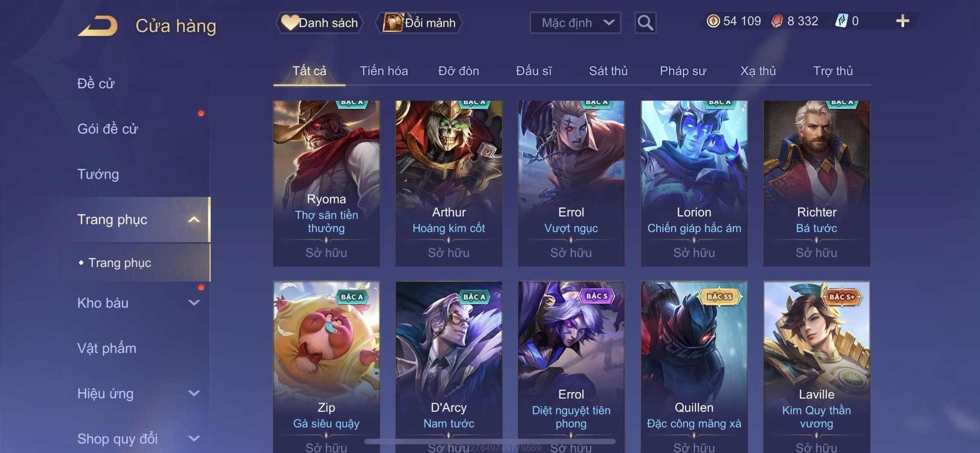This screenshot has height=453, width=980.
Task: Click the gold back arrow icon
Action: (98, 25)
